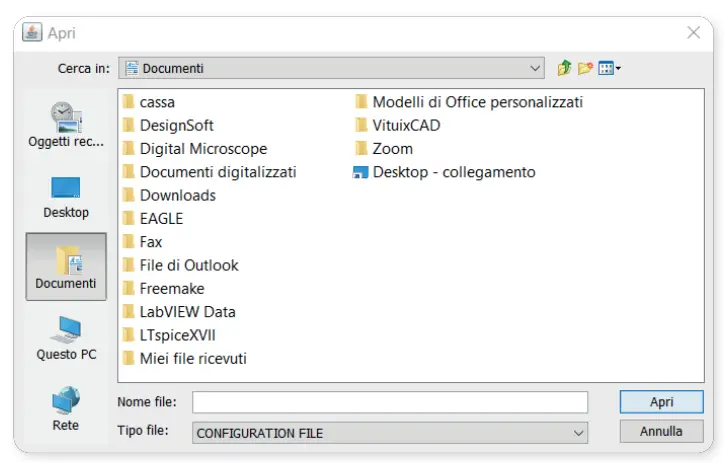This screenshot has height=463, width=724.
Task: Select the Downloads folder
Action: pos(177,195)
